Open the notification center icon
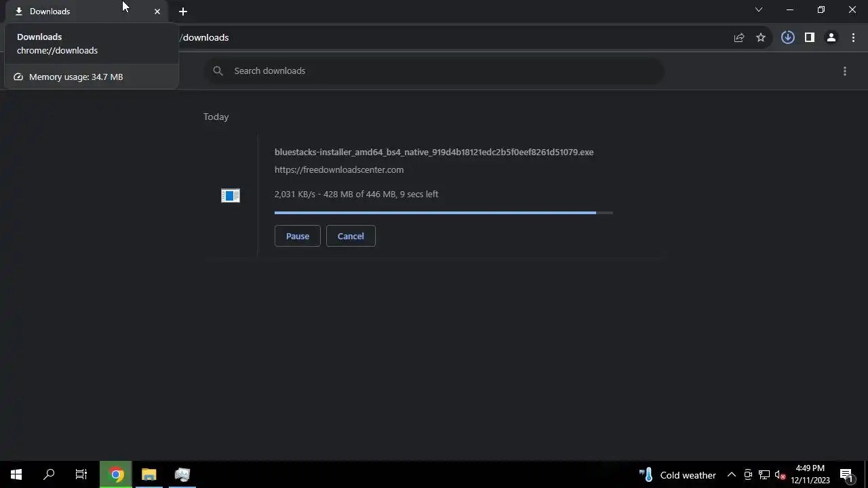Screen dimensions: 868x488 (x=846, y=474)
